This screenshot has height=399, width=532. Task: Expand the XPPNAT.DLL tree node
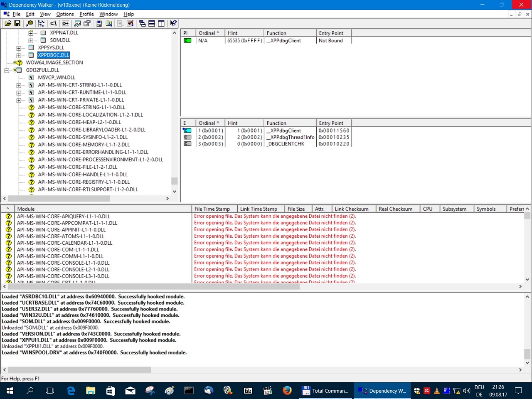tap(31, 33)
